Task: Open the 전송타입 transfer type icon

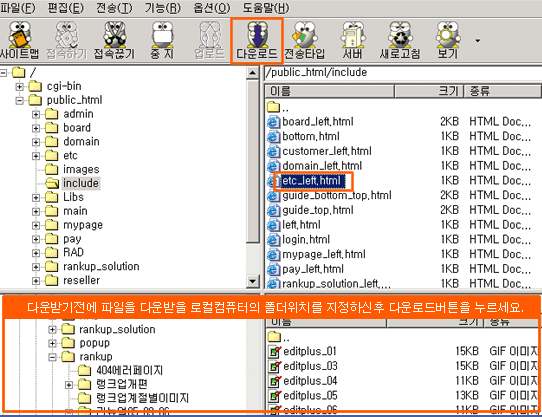Action: [x=305, y=40]
